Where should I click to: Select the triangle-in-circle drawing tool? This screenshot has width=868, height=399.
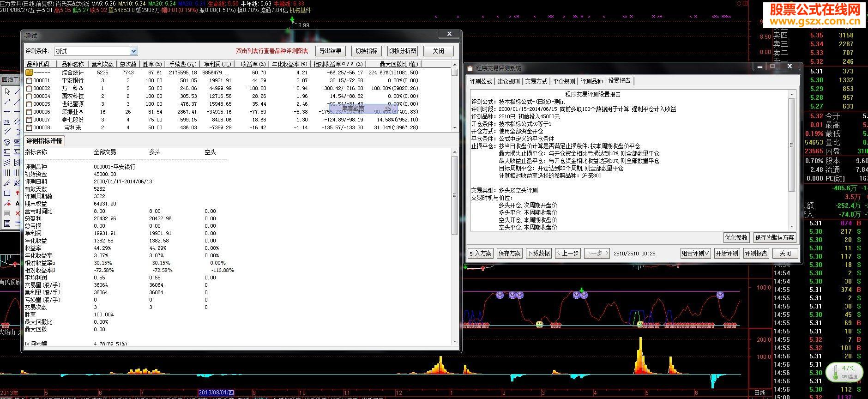tap(7, 142)
